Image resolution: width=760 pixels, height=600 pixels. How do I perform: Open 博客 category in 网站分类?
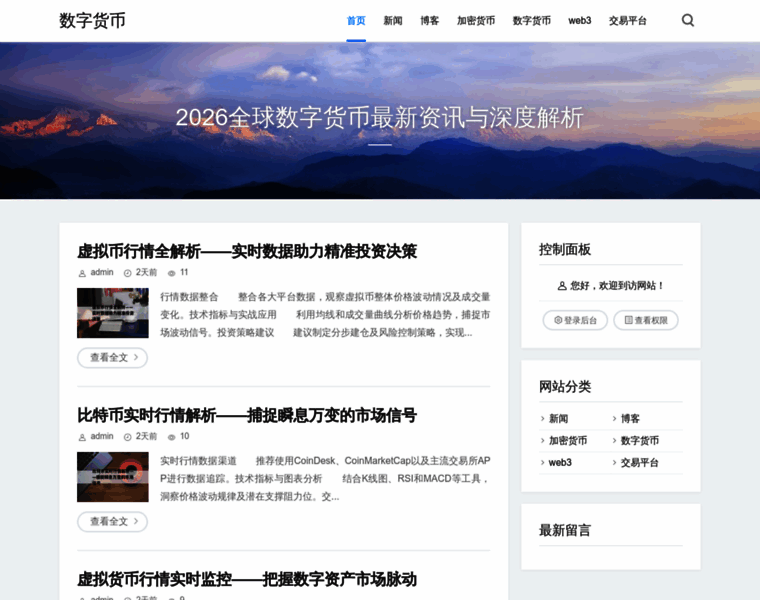point(630,418)
